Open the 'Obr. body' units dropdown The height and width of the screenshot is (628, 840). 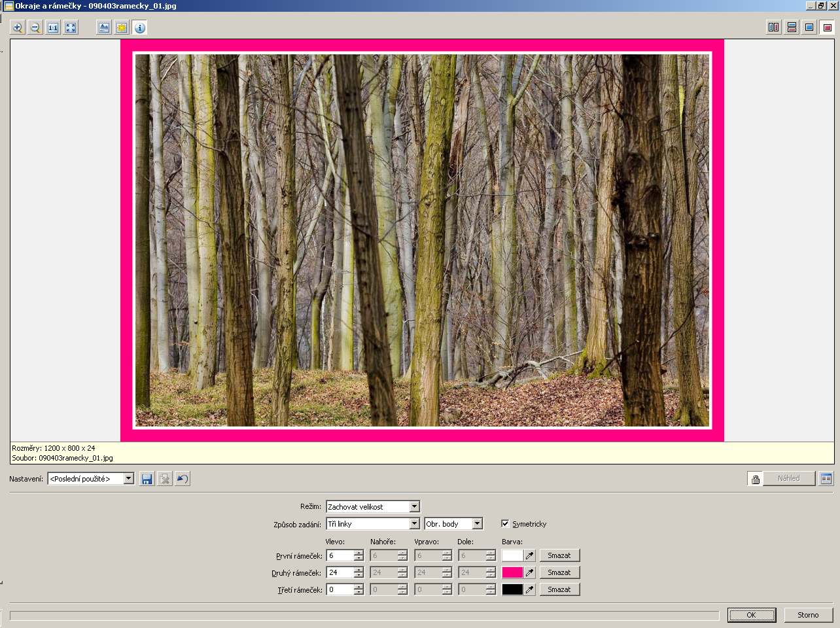click(x=477, y=523)
